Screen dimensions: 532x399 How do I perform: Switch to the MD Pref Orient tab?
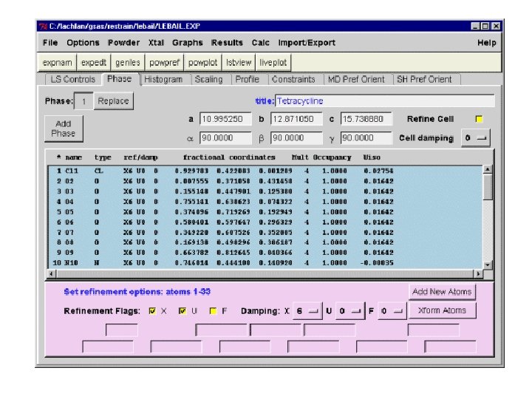356,79
